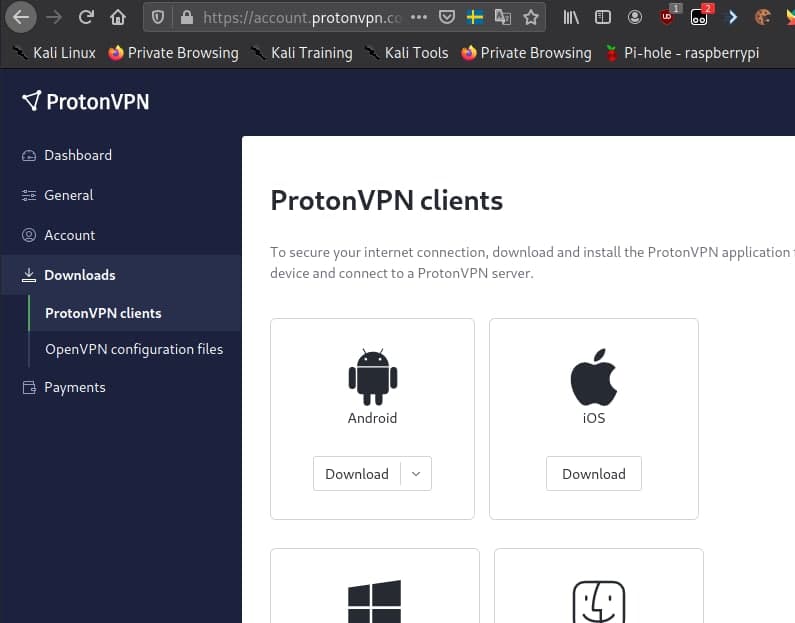Open the Dashboard sidebar item
This screenshot has height=623, width=795.
click(x=78, y=155)
